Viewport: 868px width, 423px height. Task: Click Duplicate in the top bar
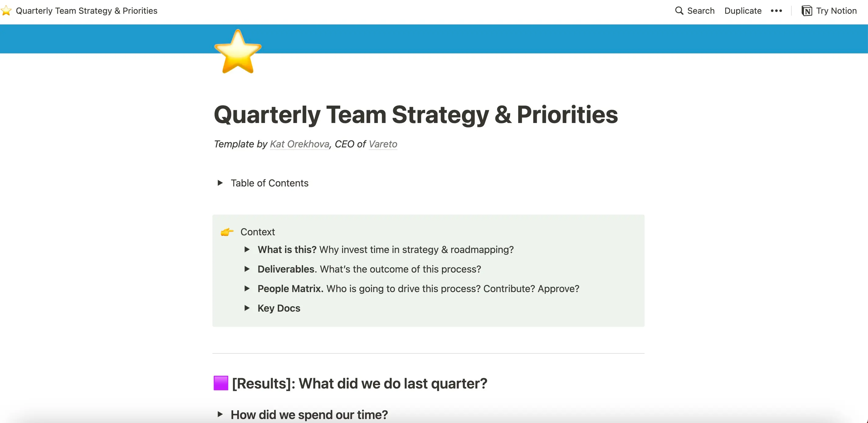click(743, 10)
